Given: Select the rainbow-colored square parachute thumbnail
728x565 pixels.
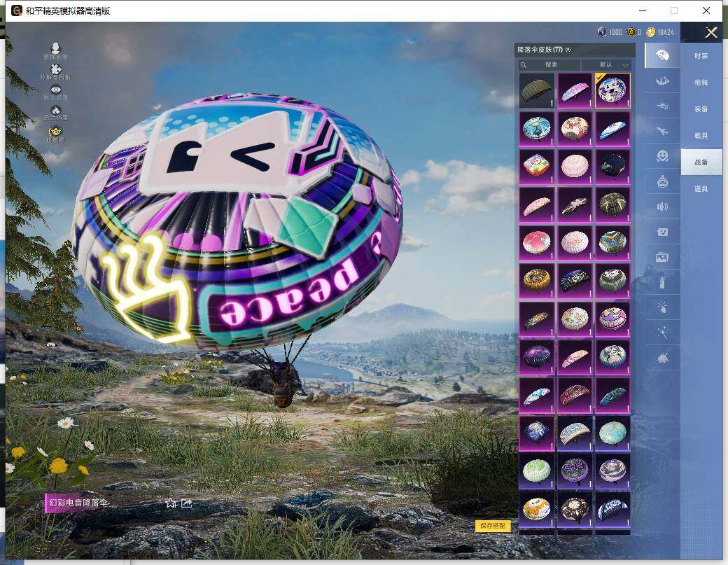Looking at the screenshot, I should coord(536,166).
